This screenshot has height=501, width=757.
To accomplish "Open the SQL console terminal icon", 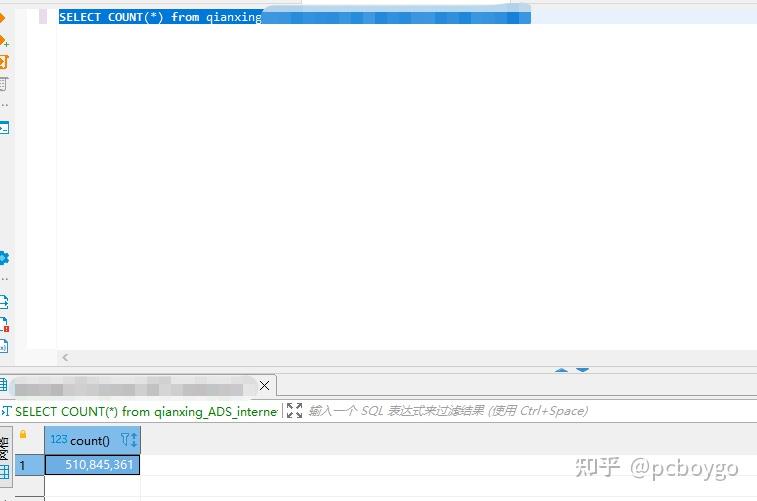I will [4, 128].
